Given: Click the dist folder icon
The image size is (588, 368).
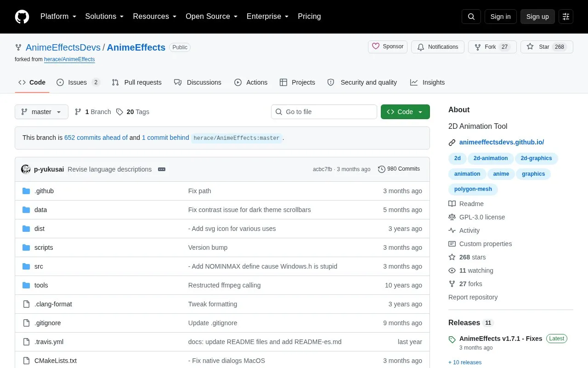Looking at the screenshot, I should (26, 229).
